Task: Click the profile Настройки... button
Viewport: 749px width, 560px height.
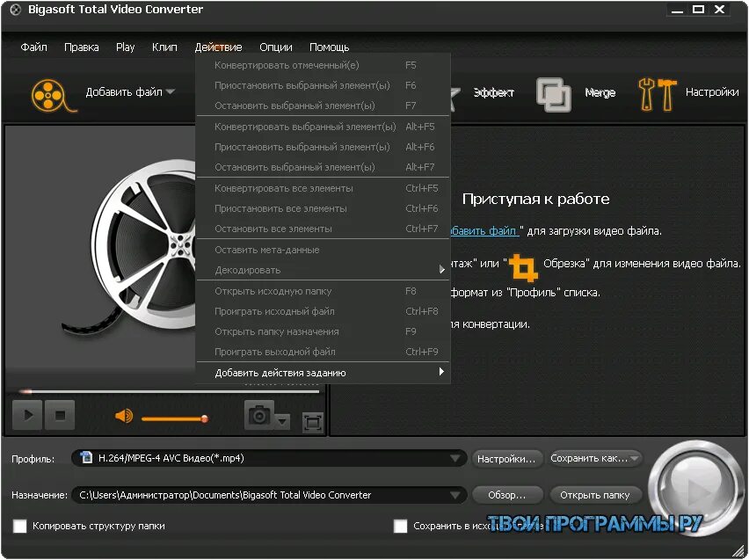Action: (507, 459)
